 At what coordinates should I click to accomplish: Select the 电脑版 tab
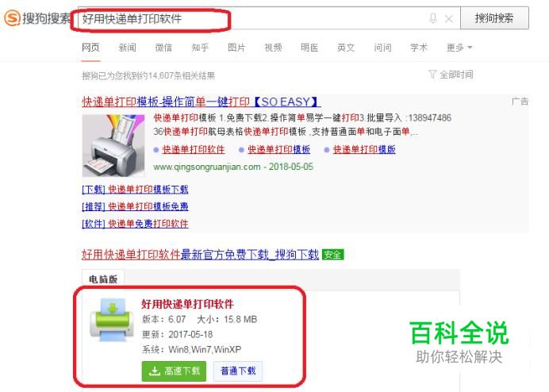click(103, 279)
